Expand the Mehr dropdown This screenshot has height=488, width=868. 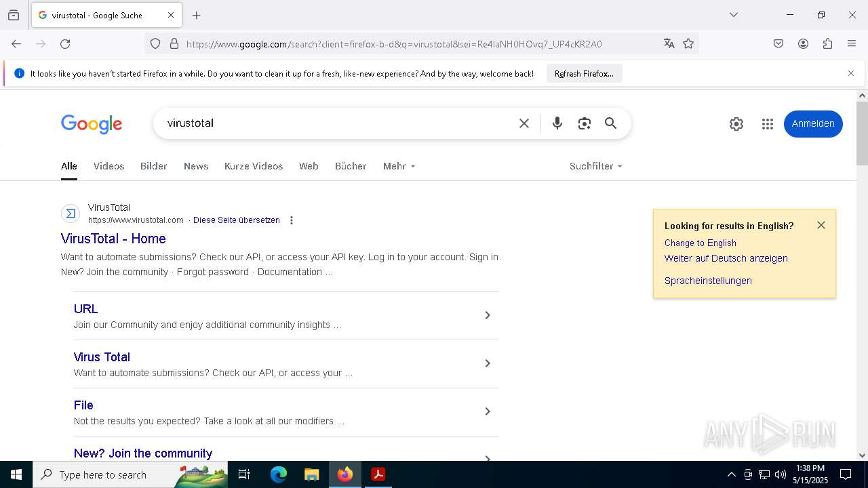(399, 166)
